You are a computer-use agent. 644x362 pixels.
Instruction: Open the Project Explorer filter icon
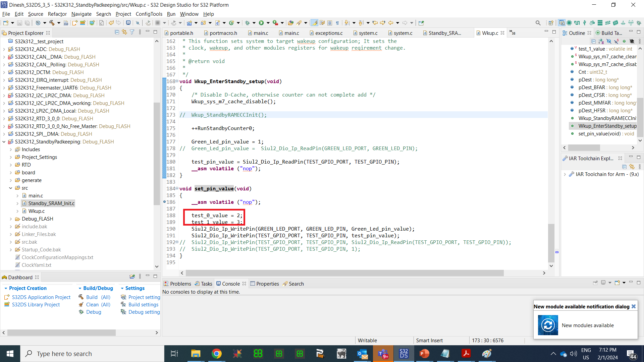132,32
